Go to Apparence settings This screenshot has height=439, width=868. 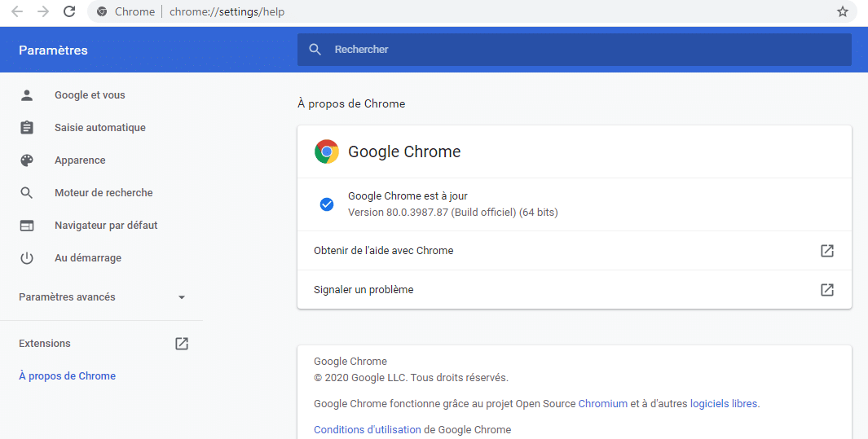(80, 160)
